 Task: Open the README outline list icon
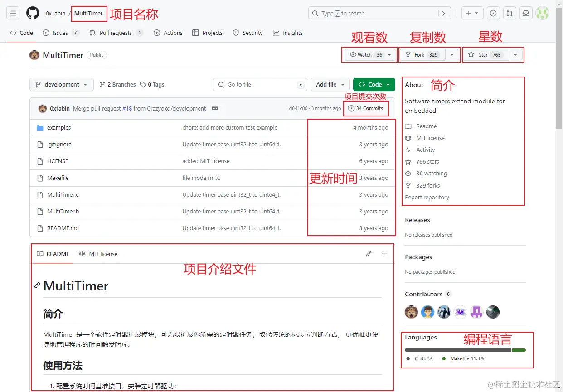pyautogui.click(x=384, y=254)
